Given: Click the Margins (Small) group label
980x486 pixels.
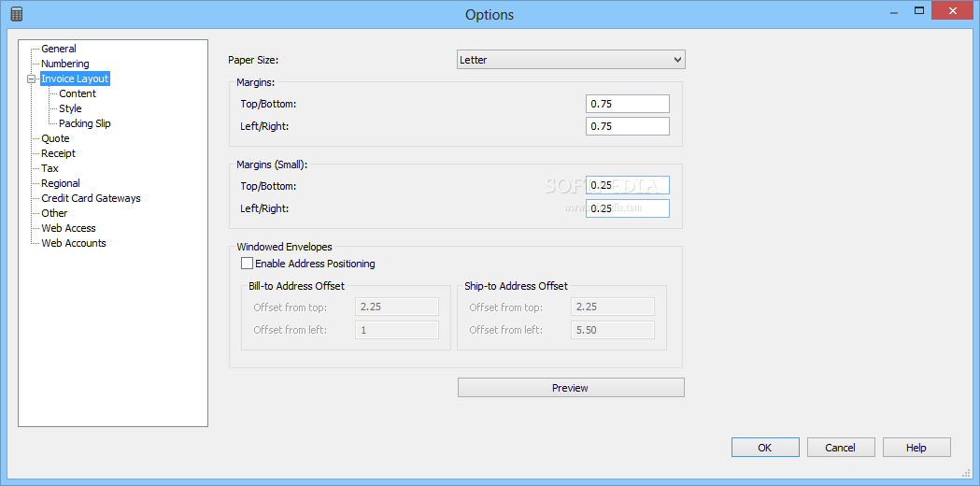Looking at the screenshot, I should pyautogui.click(x=272, y=165).
